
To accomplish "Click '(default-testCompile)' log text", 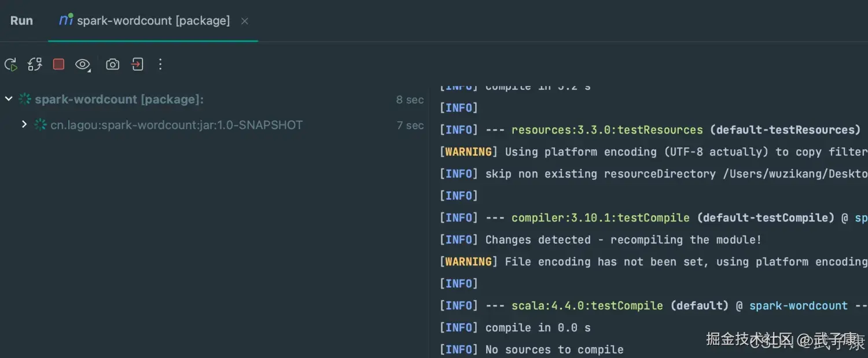I will (766, 218).
